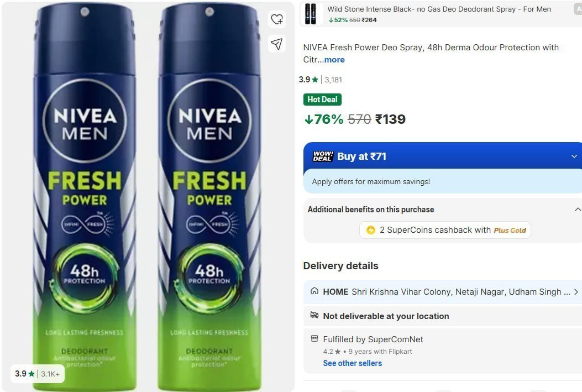Screen dimensions: 582x392
Task: Open the full description with more link
Action: [335, 60]
